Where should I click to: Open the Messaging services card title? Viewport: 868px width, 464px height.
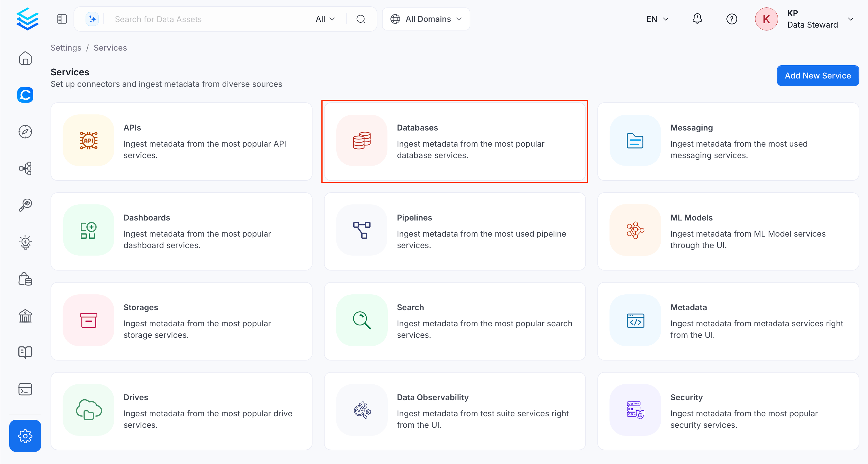pos(691,128)
